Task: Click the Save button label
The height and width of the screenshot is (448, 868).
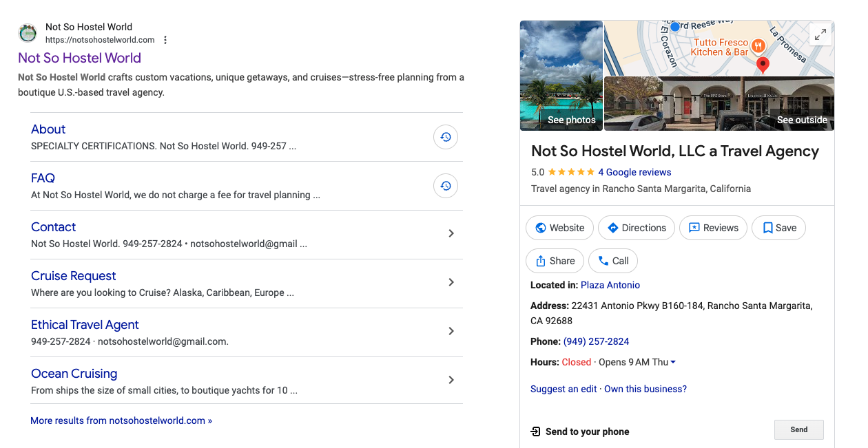Action: click(x=786, y=228)
